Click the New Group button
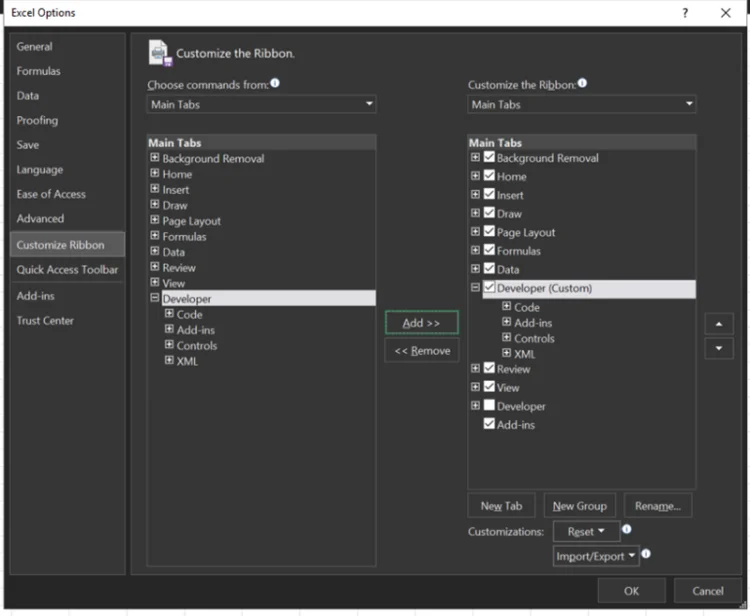750x616 pixels. 580,506
